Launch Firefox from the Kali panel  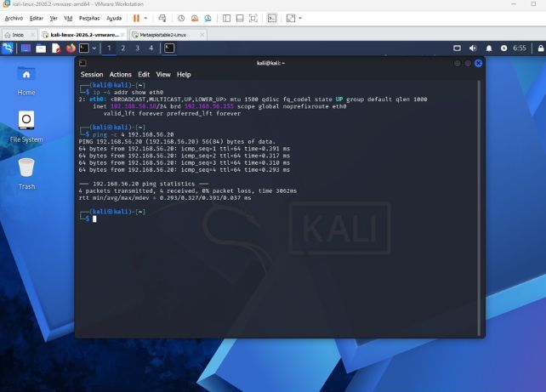(x=71, y=48)
